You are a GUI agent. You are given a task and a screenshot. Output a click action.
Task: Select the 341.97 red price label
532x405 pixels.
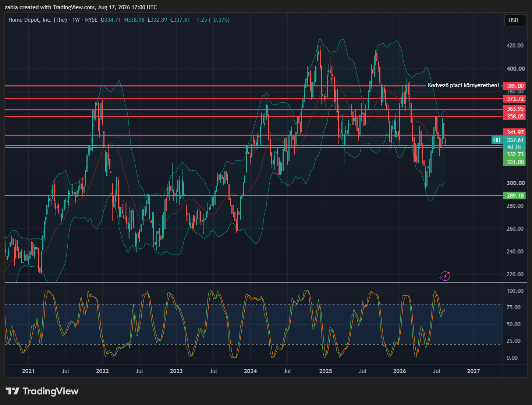515,132
